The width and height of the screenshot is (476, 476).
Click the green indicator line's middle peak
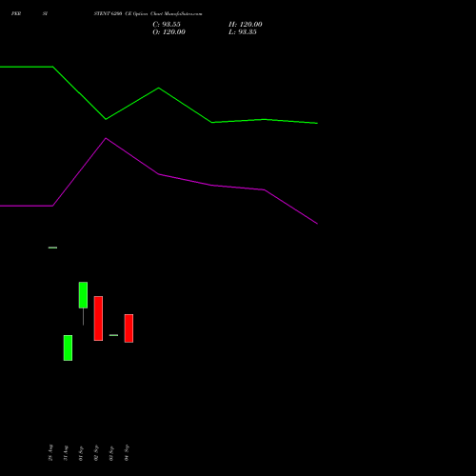pyautogui.click(x=159, y=88)
